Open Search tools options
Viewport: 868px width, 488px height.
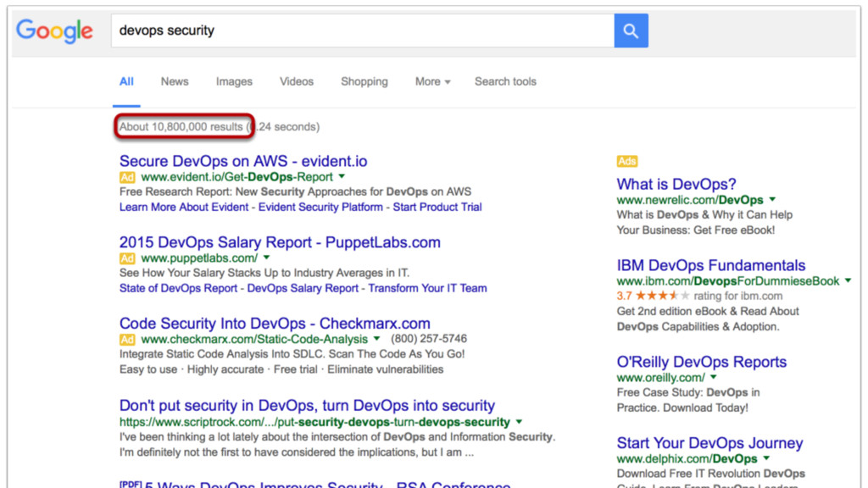click(x=505, y=81)
